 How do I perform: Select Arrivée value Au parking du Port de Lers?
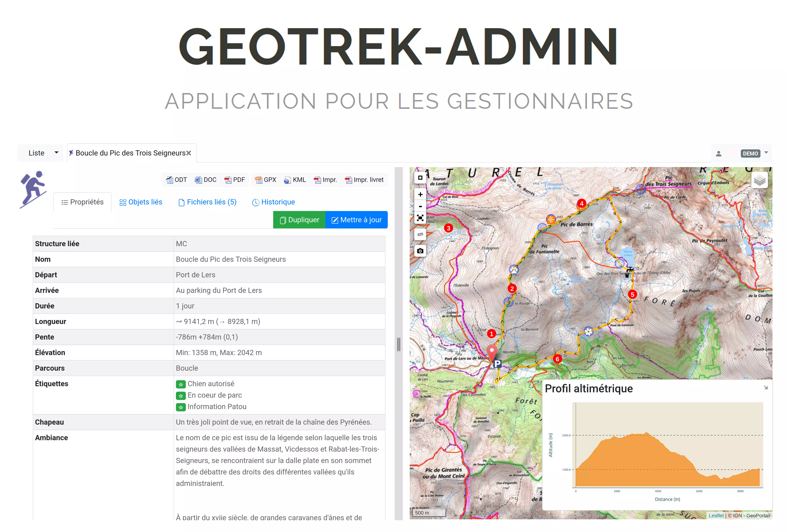[x=219, y=290]
